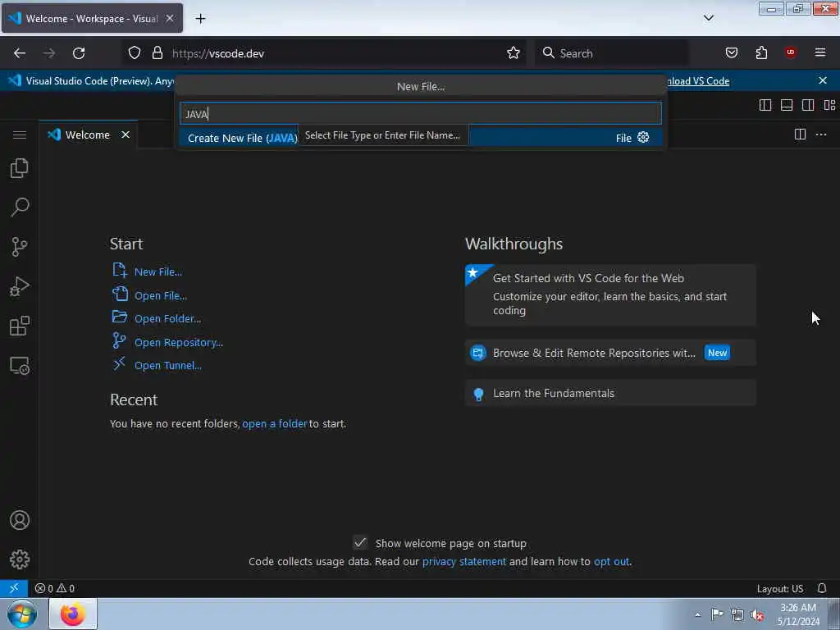Open a new browser tab
Screen dimensions: 840x630
click(200, 18)
